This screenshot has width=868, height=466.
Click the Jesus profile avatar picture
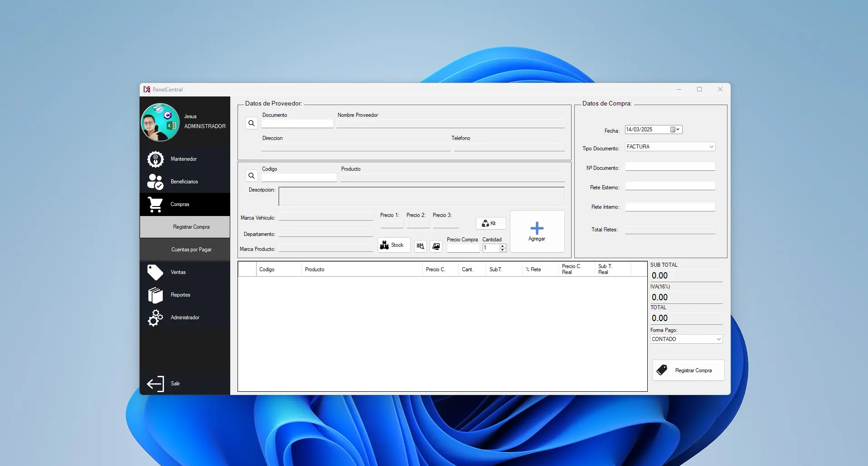pyautogui.click(x=160, y=122)
